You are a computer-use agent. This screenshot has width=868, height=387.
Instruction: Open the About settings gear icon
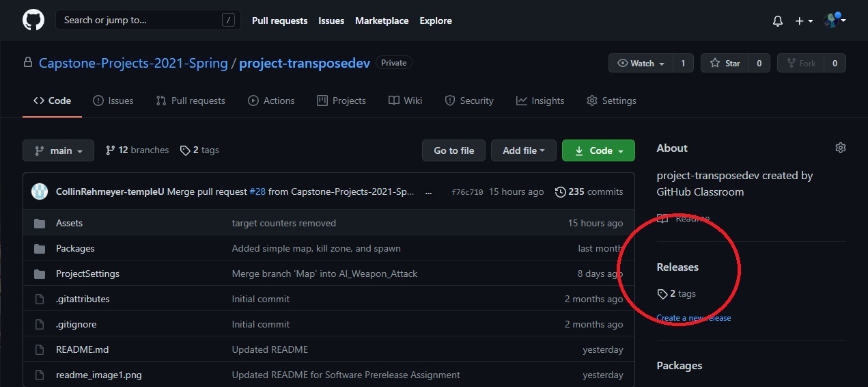point(840,148)
